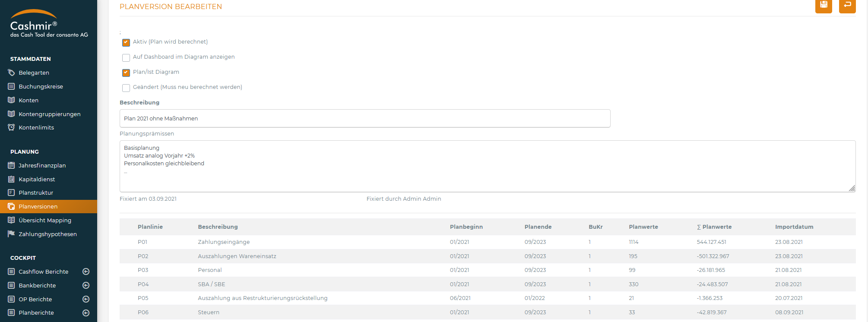
Task: Click into the Planungsprämissen text area
Action: coord(488,166)
